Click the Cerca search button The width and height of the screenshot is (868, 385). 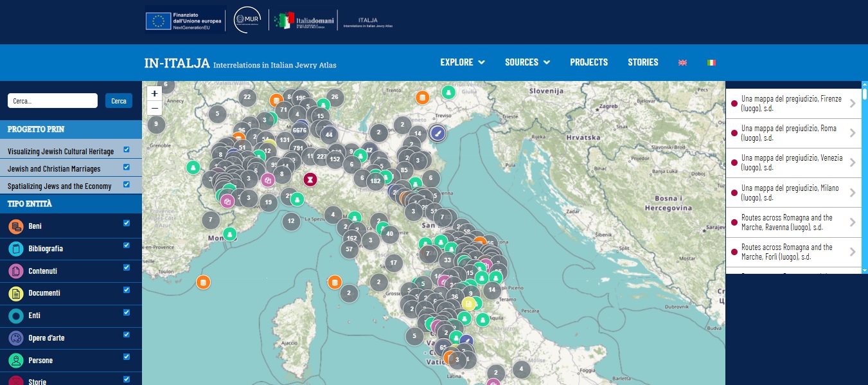click(119, 100)
